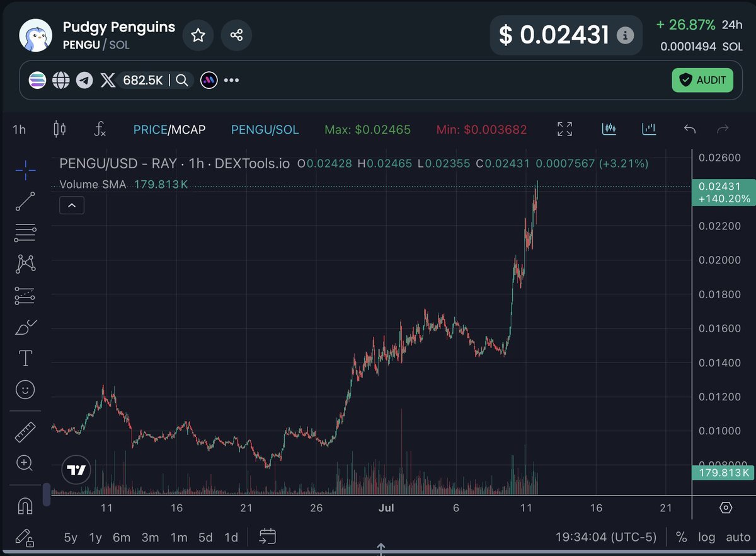Switch chart to PRICE mode
Viewport: 756px width, 556px height.
tap(150, 130)
